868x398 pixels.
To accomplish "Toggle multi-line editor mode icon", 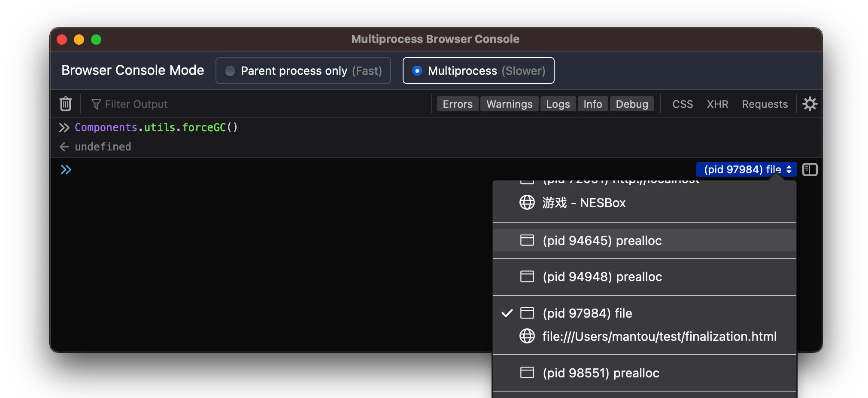I will (810, 170).
